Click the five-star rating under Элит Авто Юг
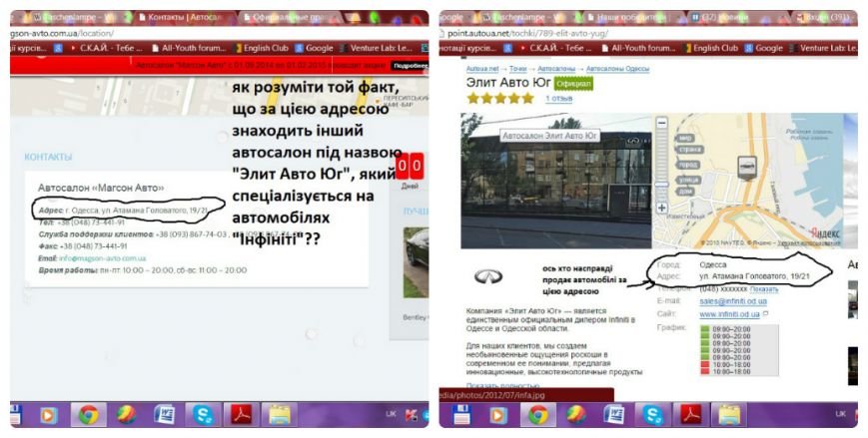Screen dimensions: 868x438 (500, 99)
